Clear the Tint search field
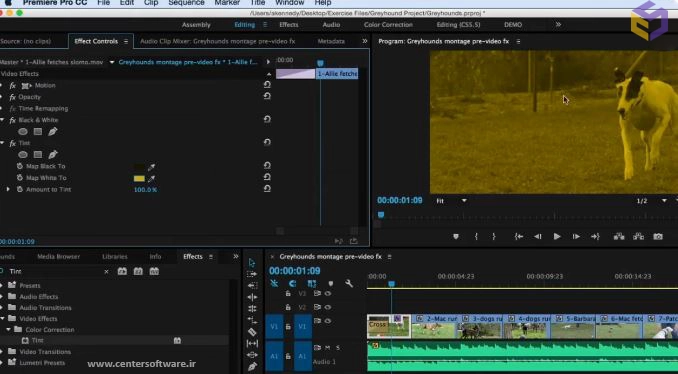Screen dimensions: 678x374 click(106, 272)
